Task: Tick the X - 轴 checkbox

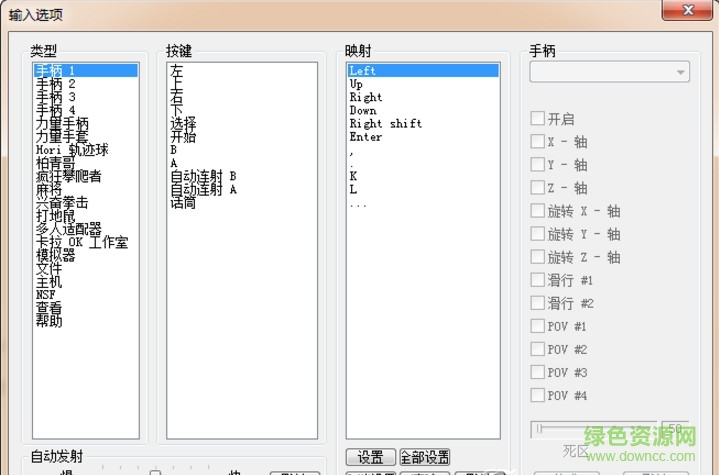Action: click(538, 141)
